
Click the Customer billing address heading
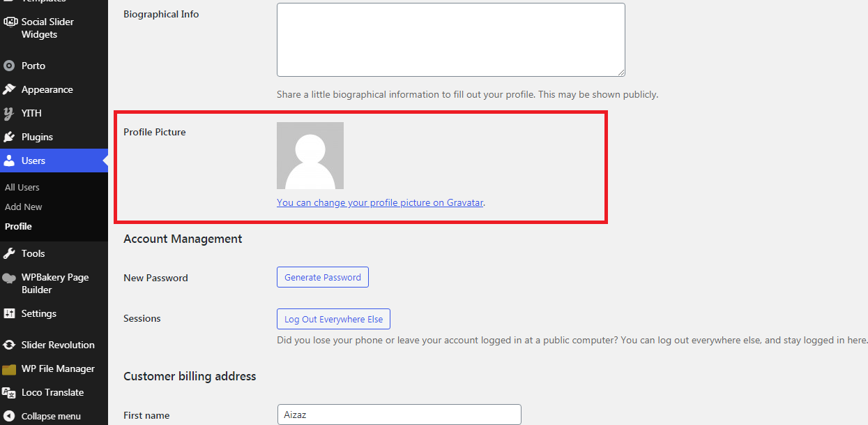[x=190, y=376]
